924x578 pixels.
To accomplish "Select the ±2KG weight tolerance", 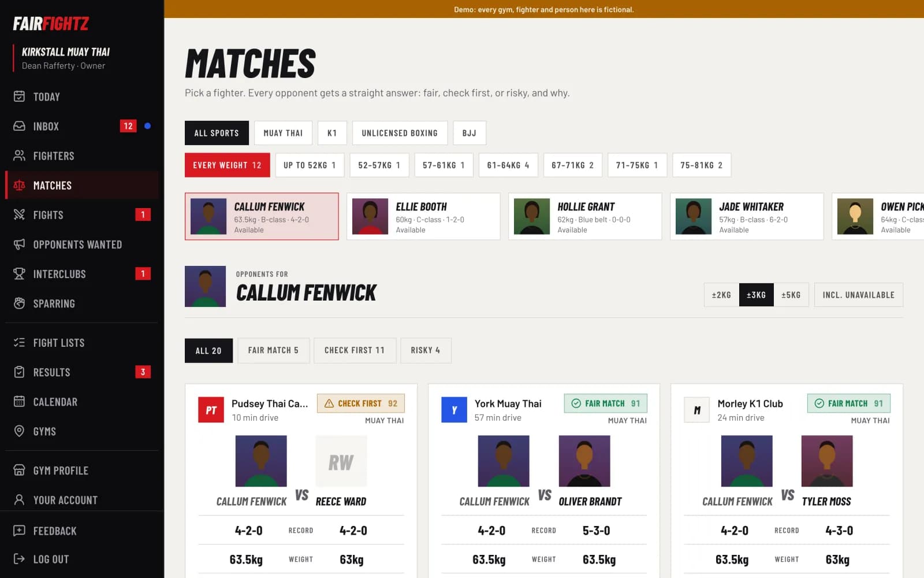I will [x=721, y=295].
